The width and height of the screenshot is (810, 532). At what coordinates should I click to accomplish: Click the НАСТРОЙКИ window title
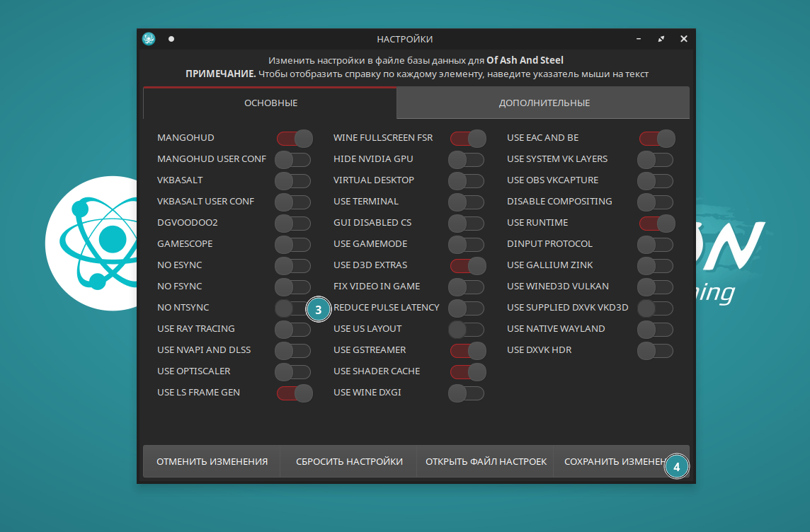click(404, 39)
